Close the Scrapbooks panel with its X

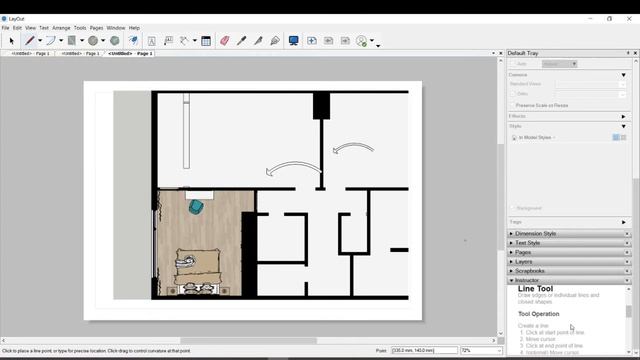click(x=627, y=271)
